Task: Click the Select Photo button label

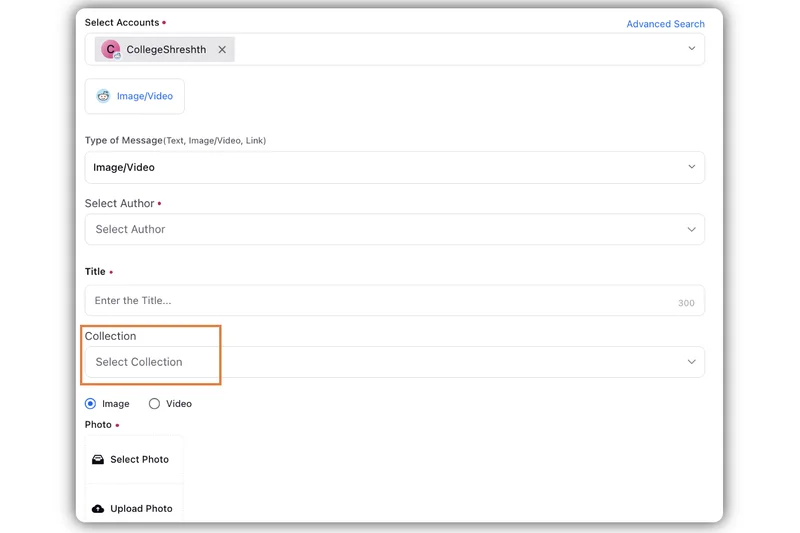Action: 139,460
